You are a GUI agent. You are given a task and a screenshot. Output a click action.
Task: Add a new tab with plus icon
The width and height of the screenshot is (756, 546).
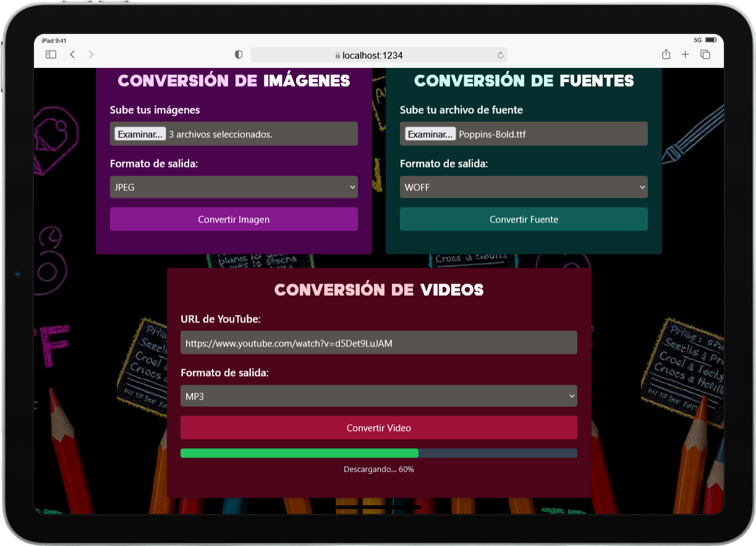(x=685, y=55)
